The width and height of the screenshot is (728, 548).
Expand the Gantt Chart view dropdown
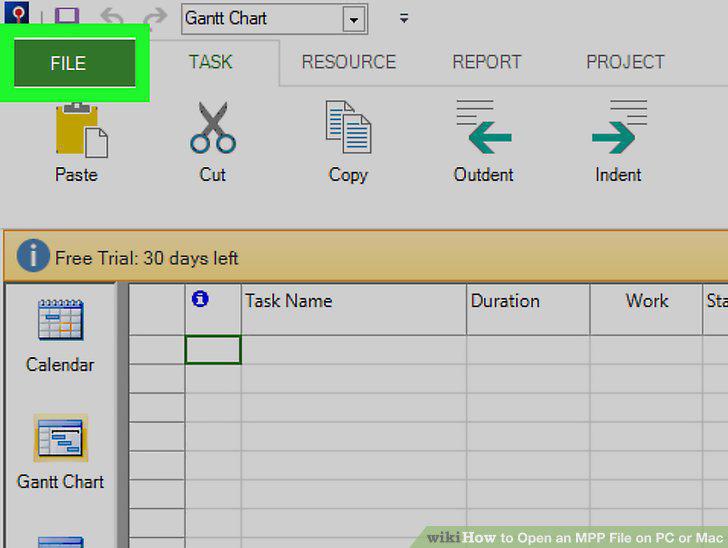(354, 20)
